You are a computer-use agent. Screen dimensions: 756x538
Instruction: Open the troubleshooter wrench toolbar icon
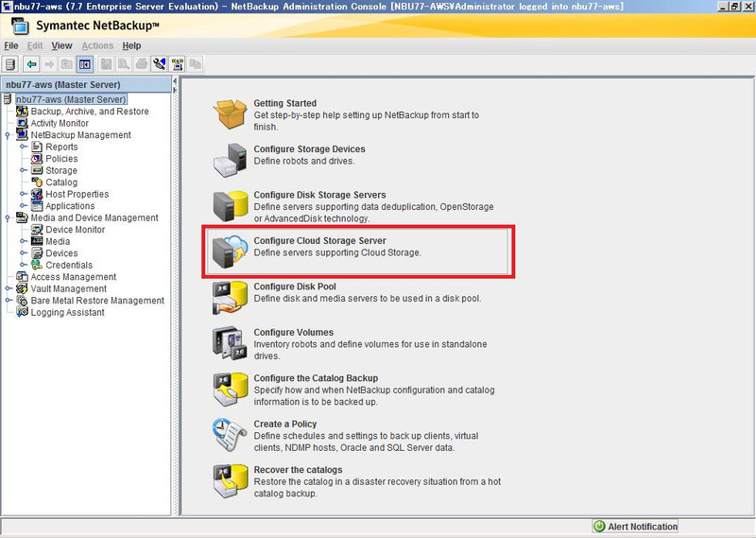159,64
